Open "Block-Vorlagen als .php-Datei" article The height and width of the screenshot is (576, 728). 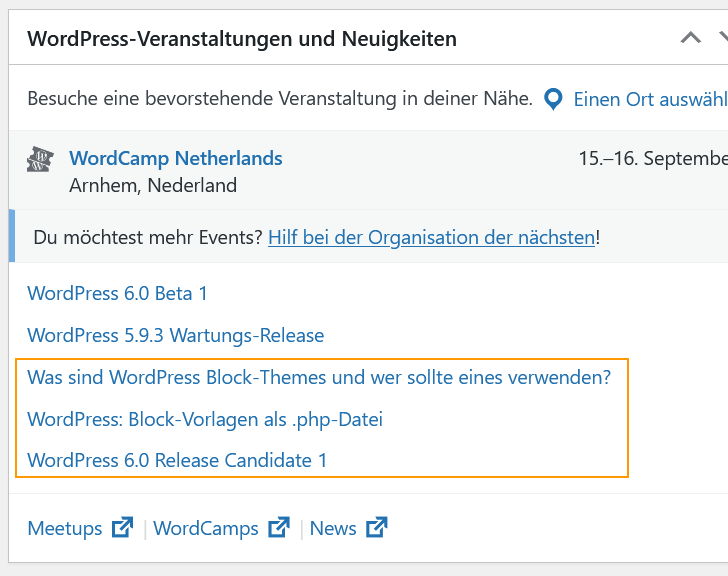[x=205, y=419]
